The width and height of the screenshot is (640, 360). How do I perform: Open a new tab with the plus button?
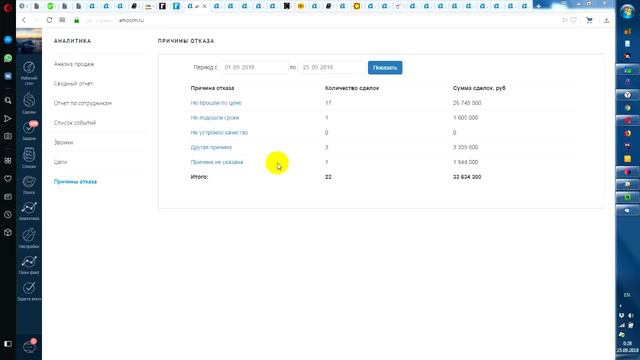(x=538, y=6)
